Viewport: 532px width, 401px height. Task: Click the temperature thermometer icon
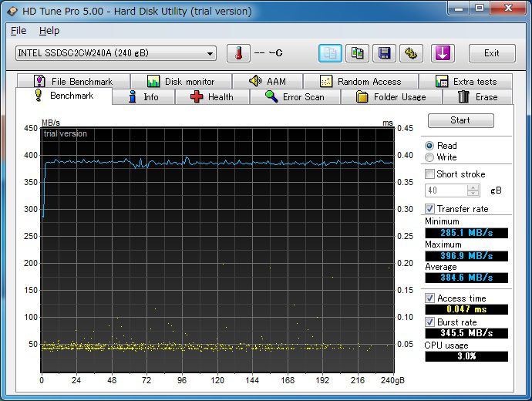(238, 53)
